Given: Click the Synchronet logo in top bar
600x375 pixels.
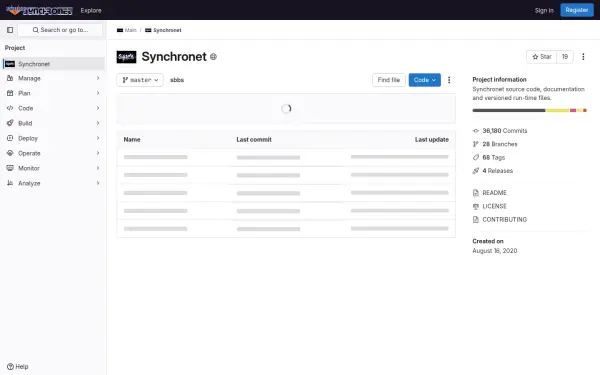Looking at the screenshot, I should pos(39,10).
